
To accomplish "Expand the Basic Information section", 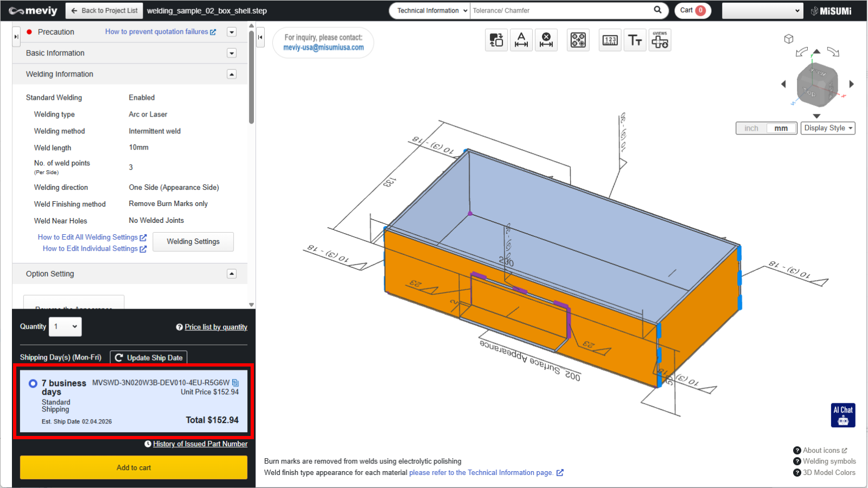I will [x=232, y=53].
